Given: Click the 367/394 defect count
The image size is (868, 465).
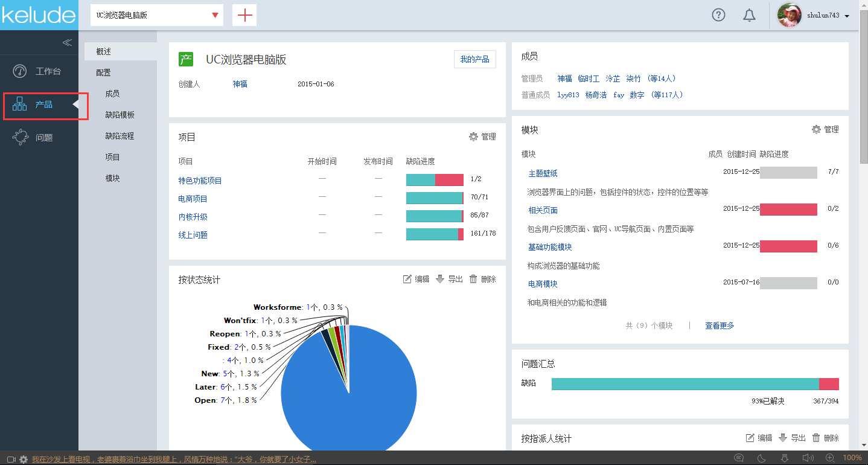Looking at the screenshot, I should (x=826, y=401).
